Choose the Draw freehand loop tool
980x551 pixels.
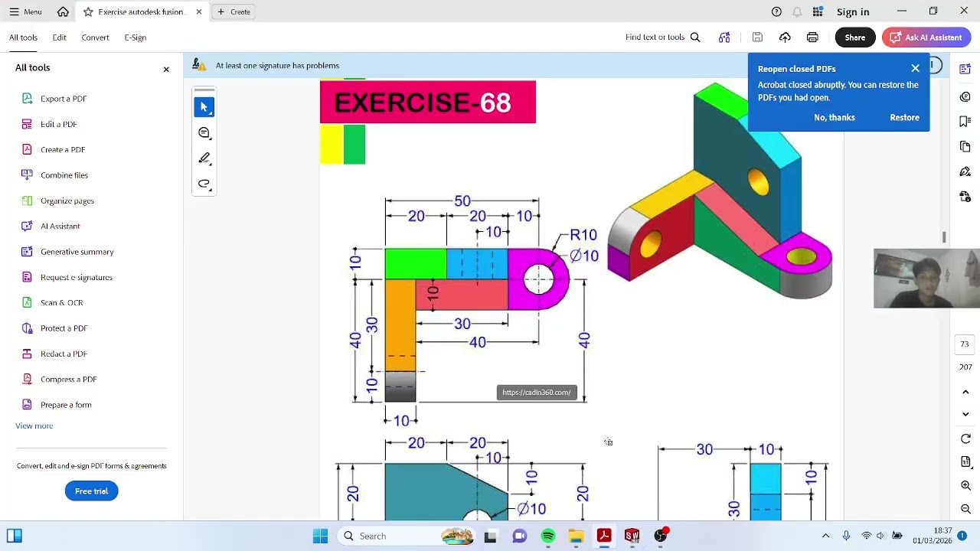(204, 184)
